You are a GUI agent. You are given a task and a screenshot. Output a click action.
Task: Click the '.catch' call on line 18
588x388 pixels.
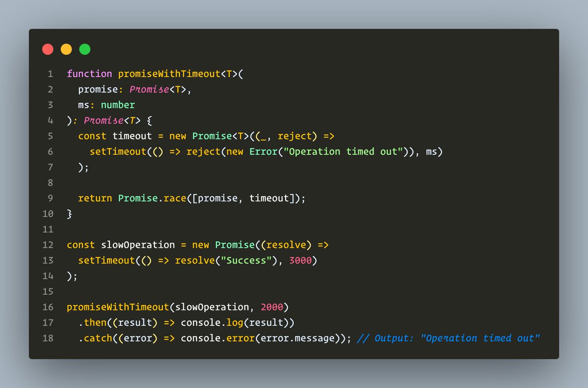(x=96, y=338)
